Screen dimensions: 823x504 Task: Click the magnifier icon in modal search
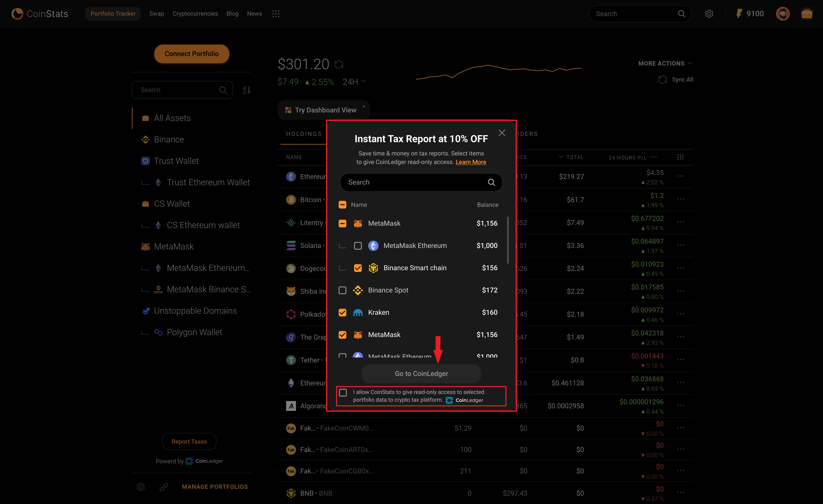[x=491, y=182]
